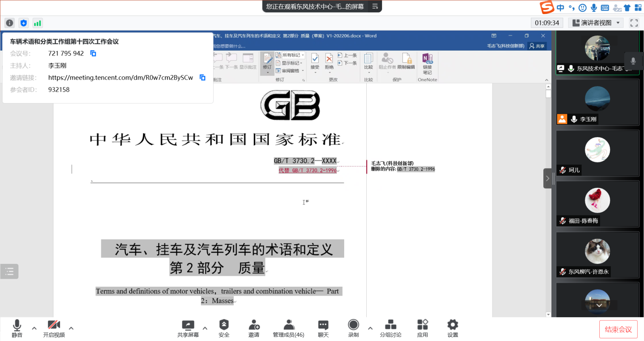Turn on the video camera
The image size is (644, 341).
tap(54, 325)
